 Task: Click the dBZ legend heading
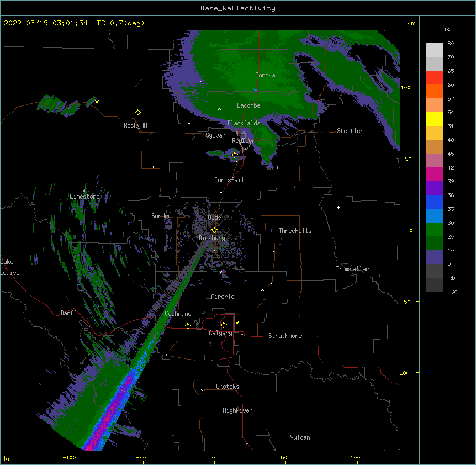(x=447, y=30)
